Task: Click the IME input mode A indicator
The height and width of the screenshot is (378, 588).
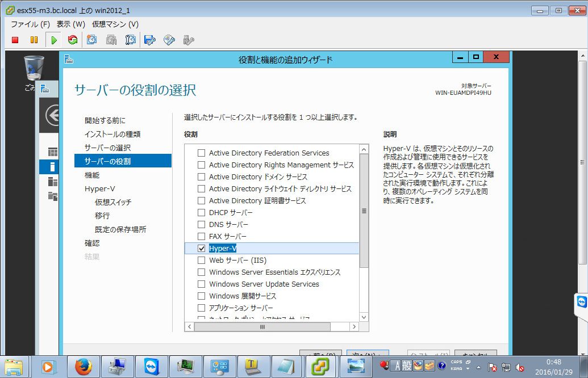Action: tap(398, 366)
